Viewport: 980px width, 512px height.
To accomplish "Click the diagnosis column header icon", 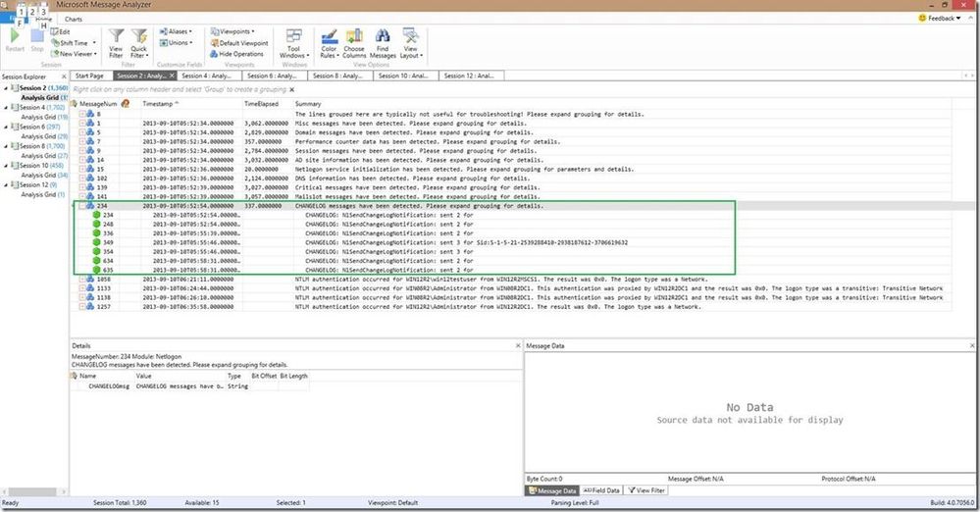I will coord(125,104).
